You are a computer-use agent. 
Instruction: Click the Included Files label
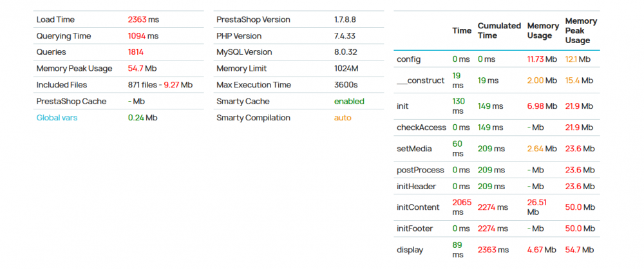pyautogui.click(x=62, y=85)
